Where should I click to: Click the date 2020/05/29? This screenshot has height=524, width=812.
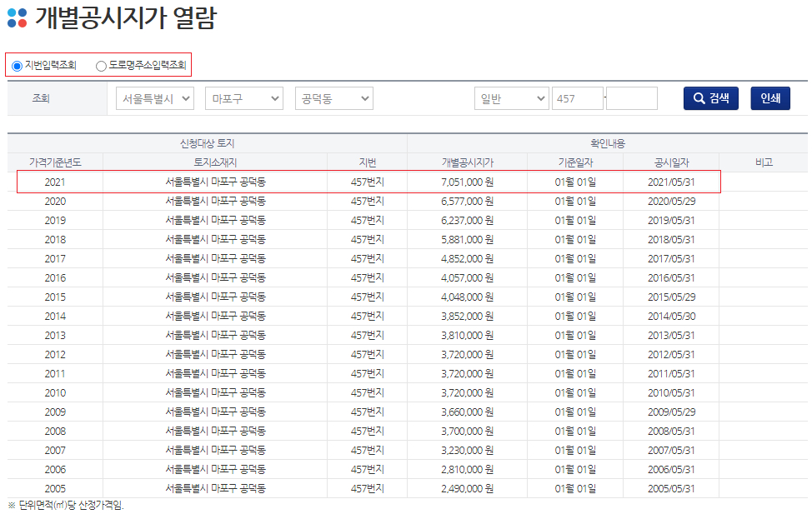671,202
